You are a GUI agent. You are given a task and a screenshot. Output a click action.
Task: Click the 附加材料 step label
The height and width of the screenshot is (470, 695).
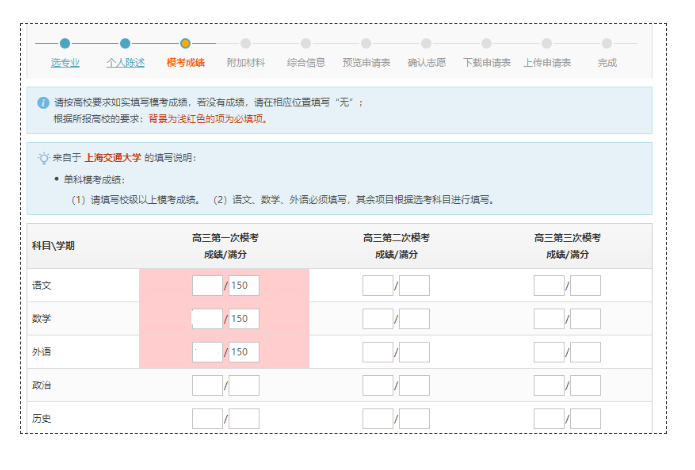coord(245,63)
